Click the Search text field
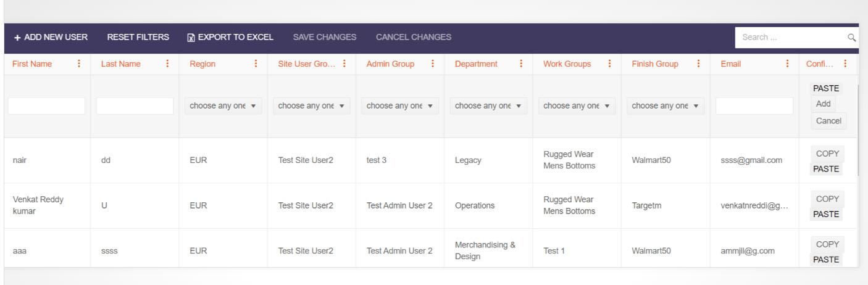 pos(790,38)
